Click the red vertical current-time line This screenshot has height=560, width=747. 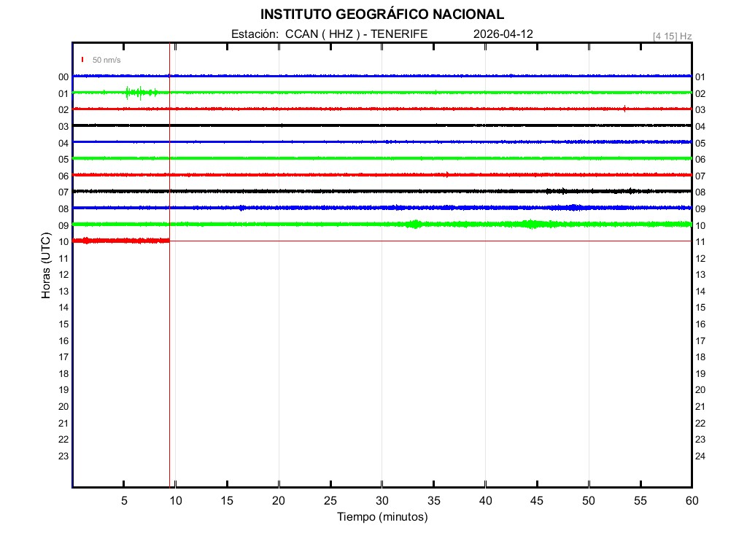[x=169, y=328]
